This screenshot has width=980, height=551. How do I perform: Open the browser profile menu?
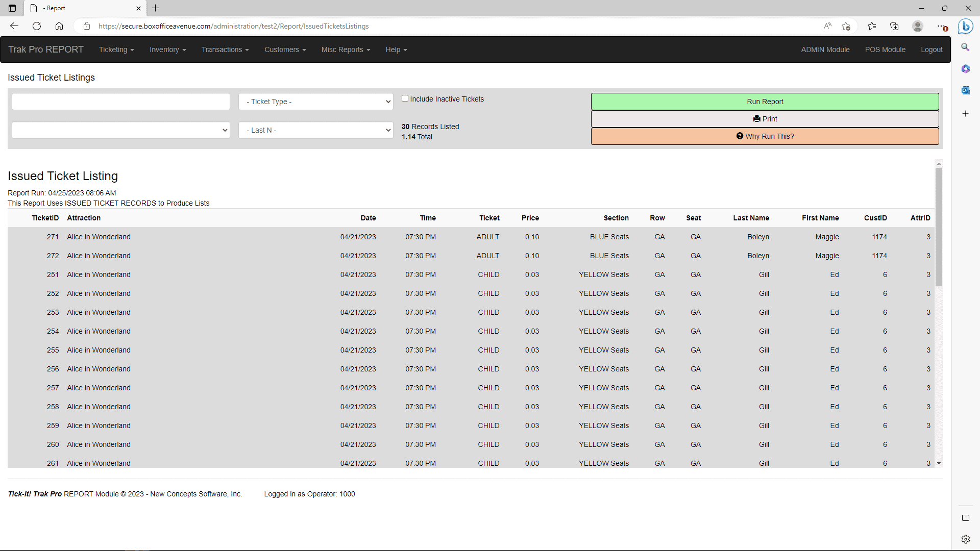tap(918, 26)
